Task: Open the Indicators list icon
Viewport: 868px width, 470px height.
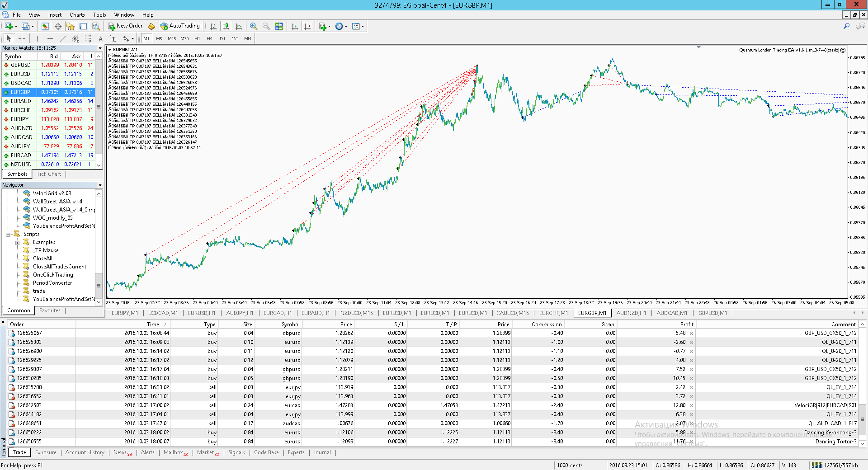Action: click(323, 26)
